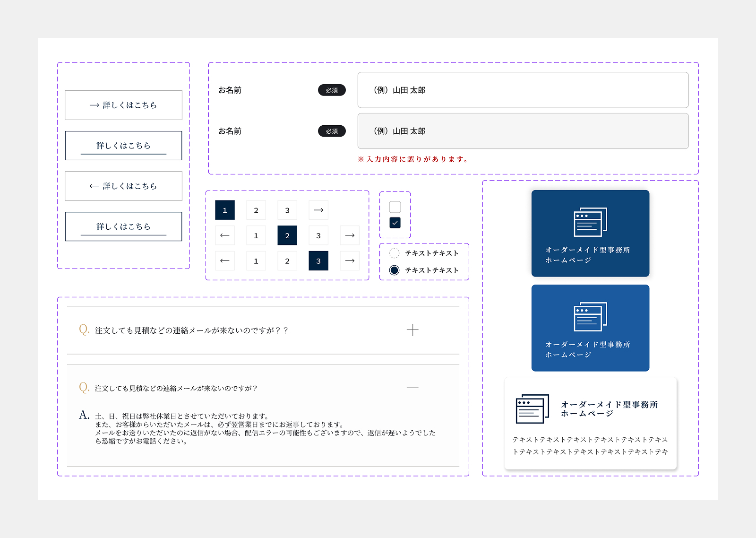Go to page 3 in top pagination row
The height and width of the screenshot is (538, 756).
point(287,210)
